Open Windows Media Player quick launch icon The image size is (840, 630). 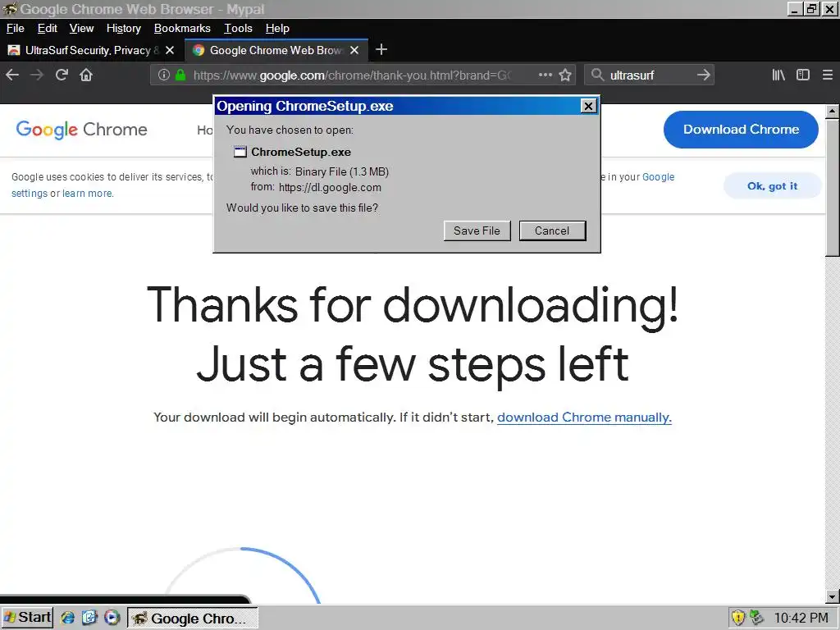[112, 618]
